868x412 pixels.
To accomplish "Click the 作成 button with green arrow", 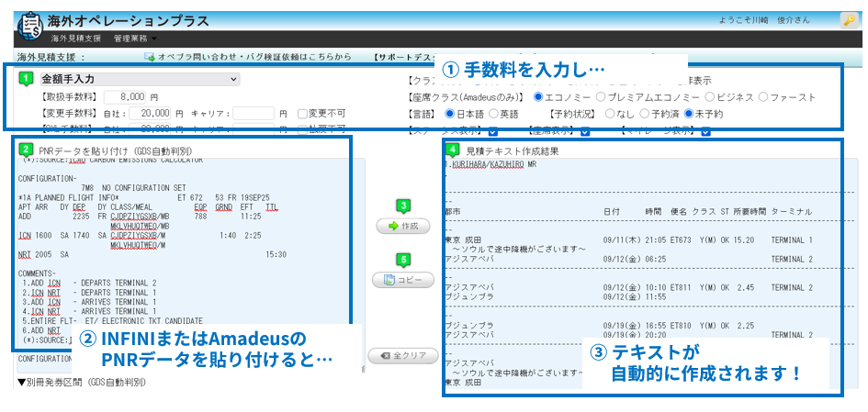I will (404, 226).
